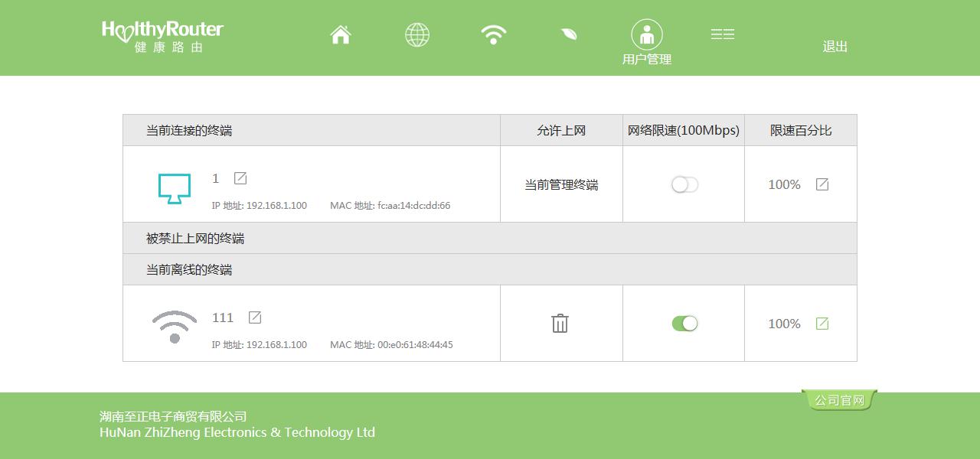Open the home page icon
Screen dimensions: 980x459
(341, 34)
